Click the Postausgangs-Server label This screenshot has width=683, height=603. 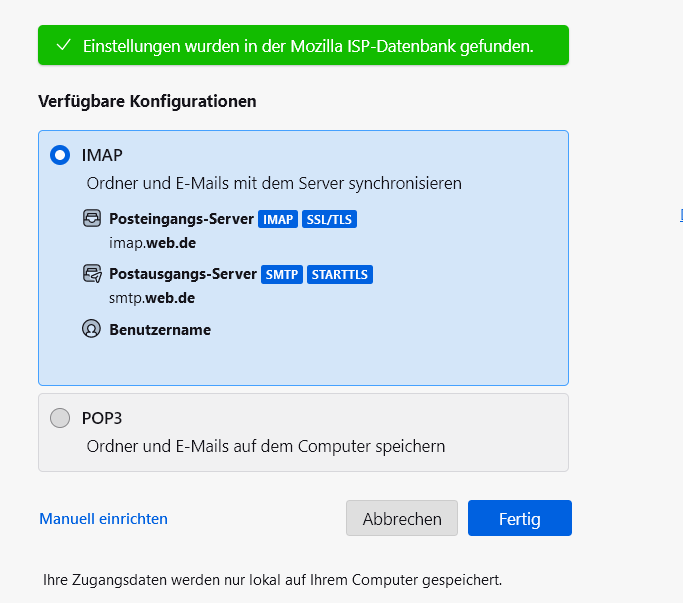click(182, 275)
